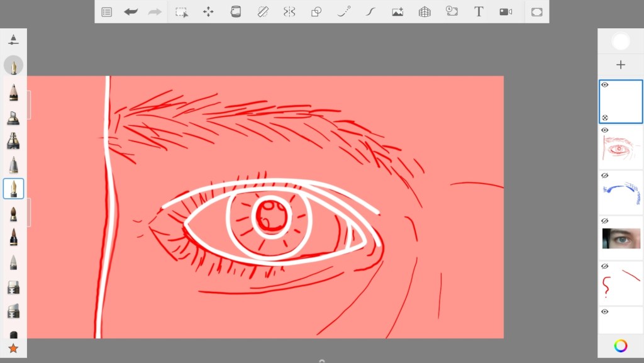Expand the brush properties slider panel

(13, 40)
